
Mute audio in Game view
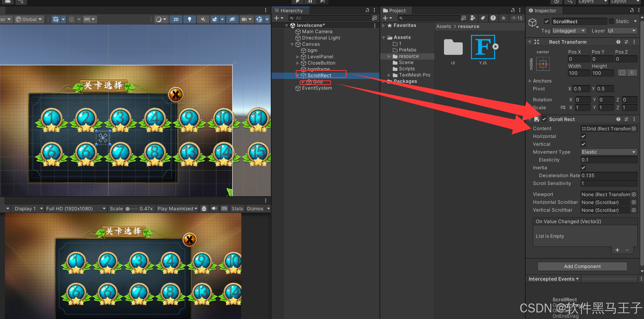(x=214, y=208)
